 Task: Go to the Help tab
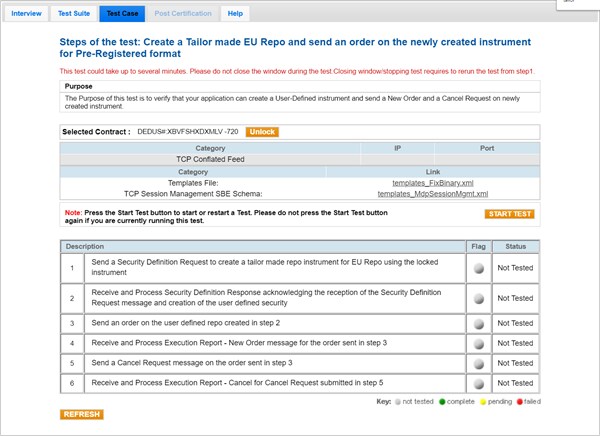[235, 14]
